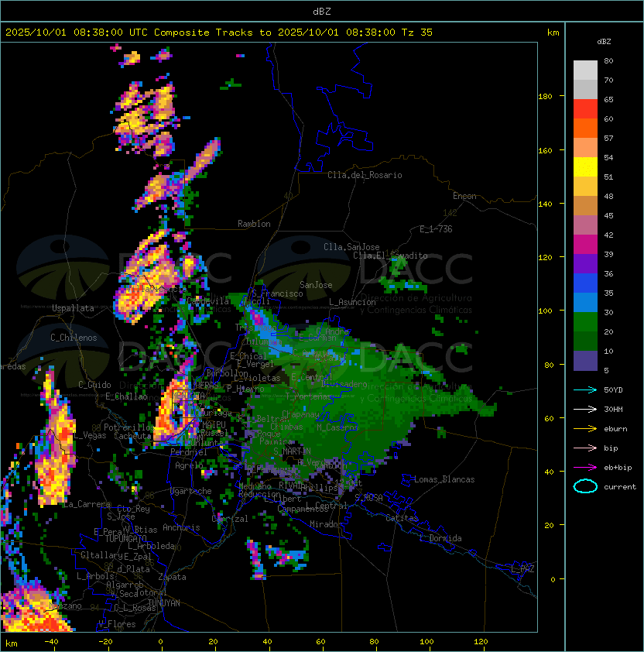644x652 pixels.
Task: Click the '80' label on dBZ scale
Action: pos(608,60)
